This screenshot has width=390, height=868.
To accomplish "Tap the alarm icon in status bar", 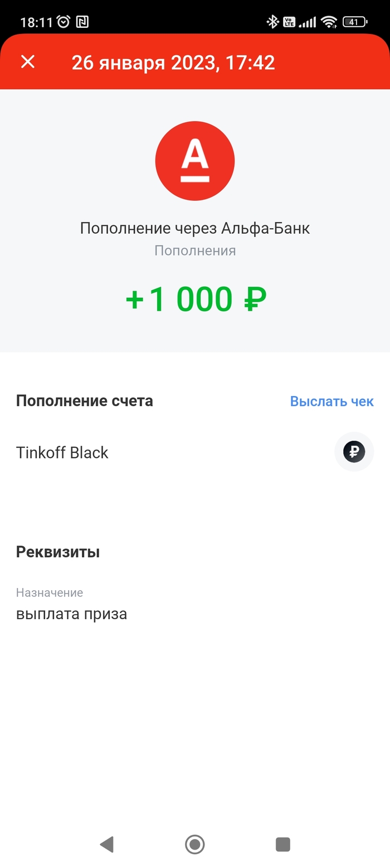I will 64,22.
